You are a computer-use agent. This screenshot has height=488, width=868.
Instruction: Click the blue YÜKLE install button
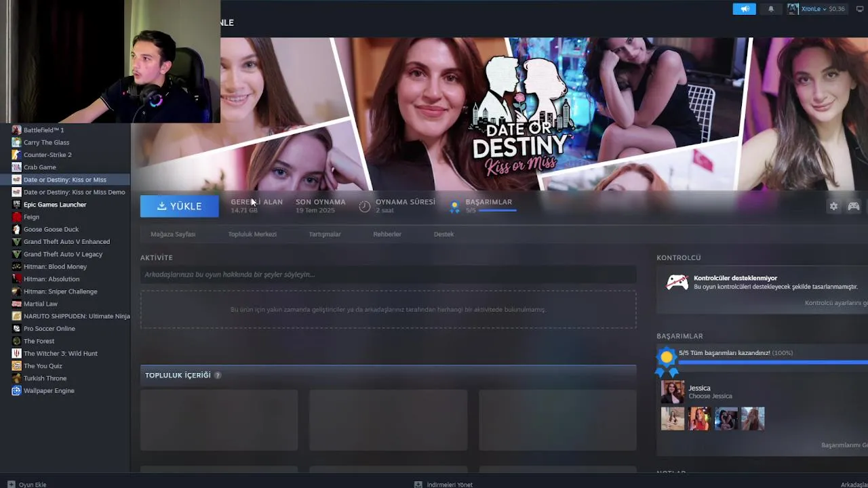[x=180, y=206]
